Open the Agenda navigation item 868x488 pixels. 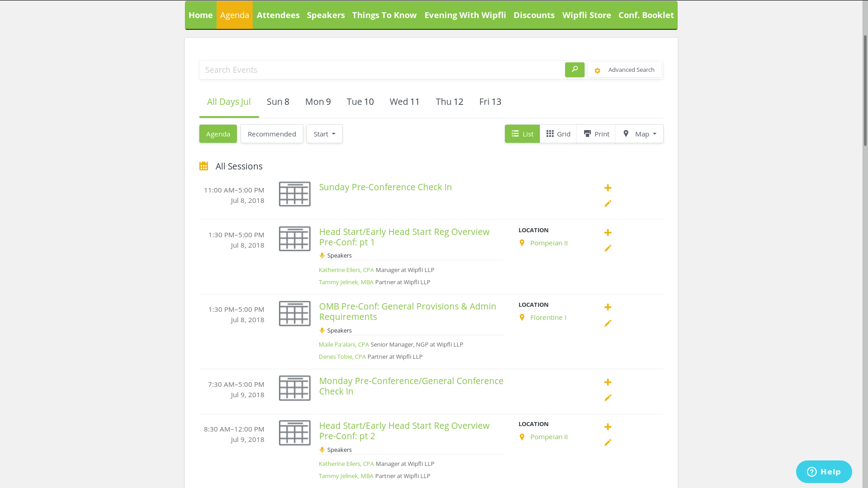[235, 15]
